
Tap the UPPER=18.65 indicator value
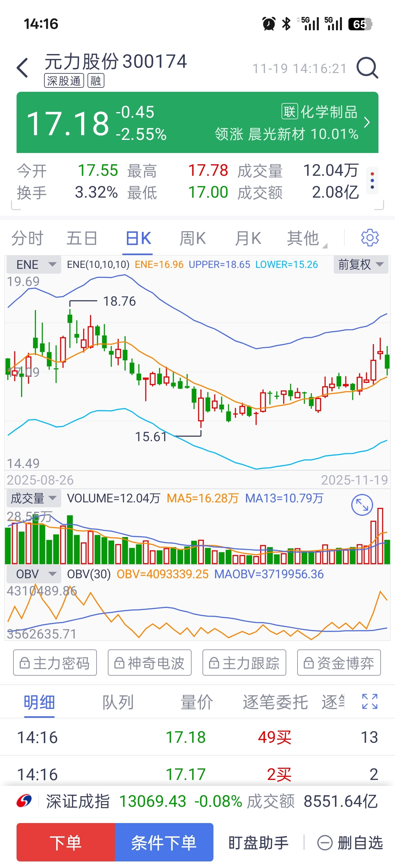220,264
